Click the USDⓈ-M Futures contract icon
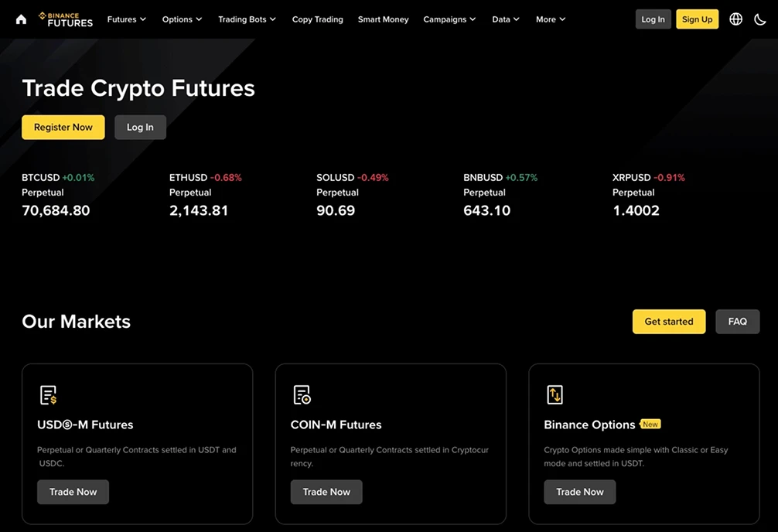 (48, 394)
